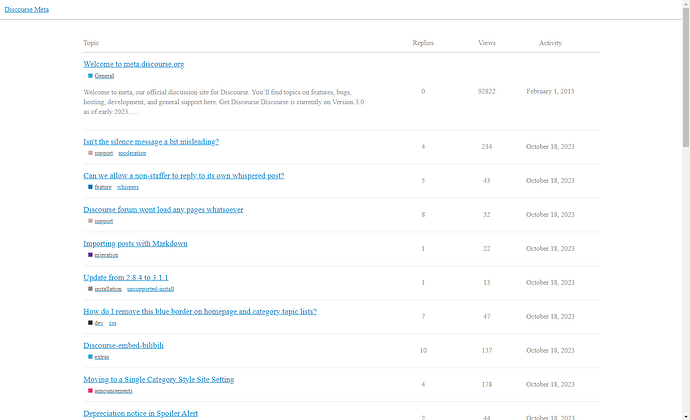
Task: Click the announcements category link
Action: click(113, 391)
